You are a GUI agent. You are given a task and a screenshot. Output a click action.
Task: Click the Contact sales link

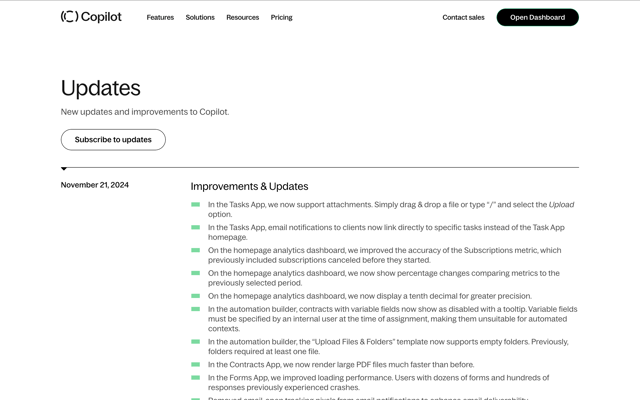(x=463, y=18)
